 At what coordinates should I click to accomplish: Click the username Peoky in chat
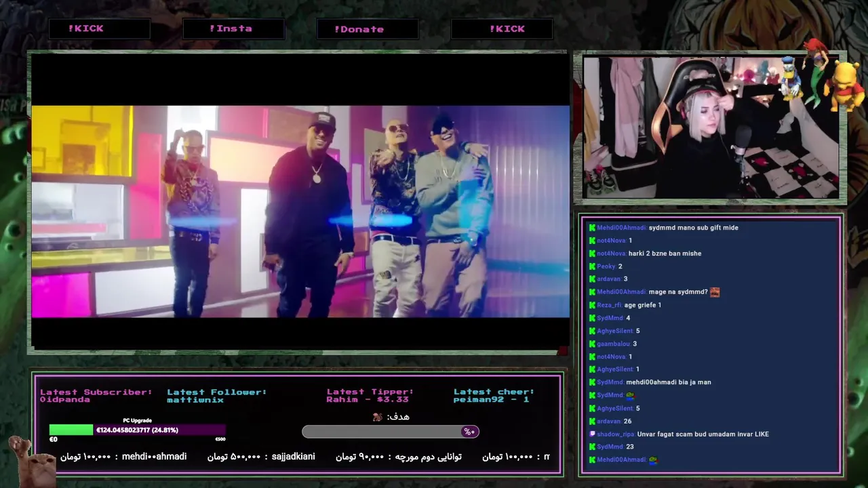[606, 266]
